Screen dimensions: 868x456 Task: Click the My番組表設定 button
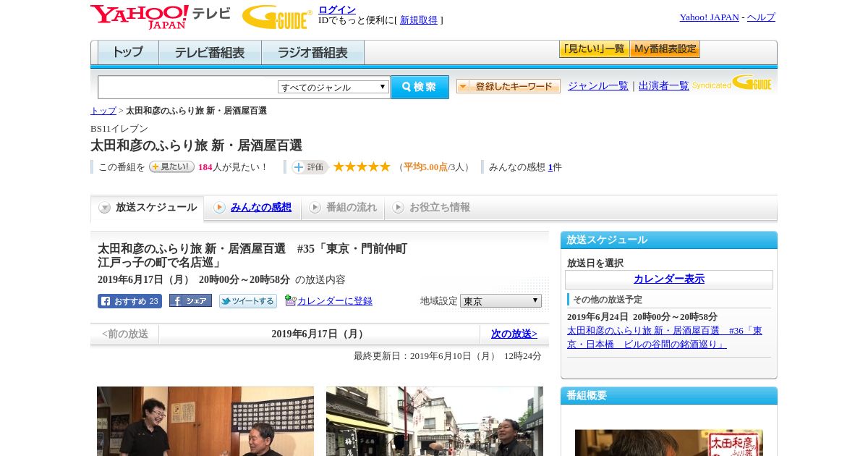pyautogui.click(x=665, y=49)
